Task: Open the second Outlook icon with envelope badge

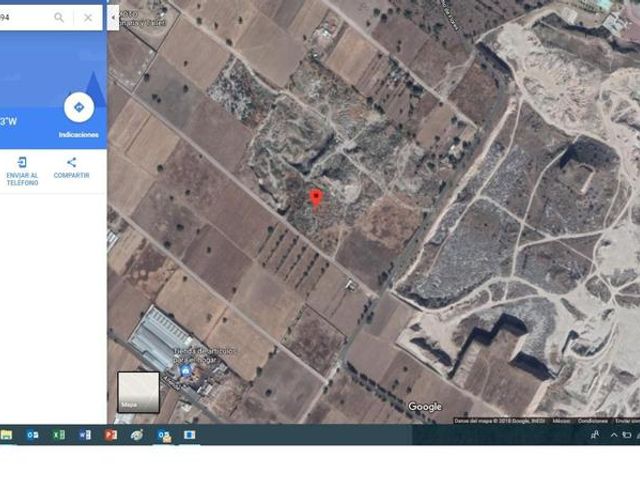Action: (164, 436)
